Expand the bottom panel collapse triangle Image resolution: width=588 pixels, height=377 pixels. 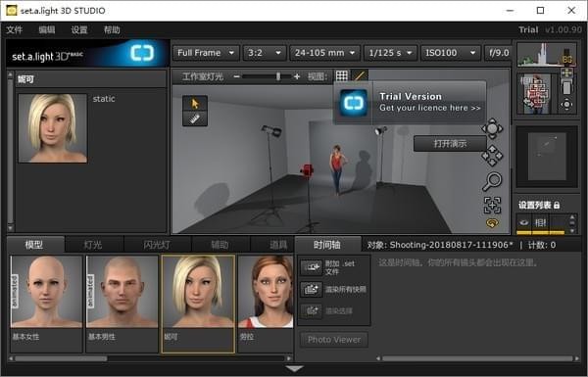pyautogui.click(x=294, y=369)
